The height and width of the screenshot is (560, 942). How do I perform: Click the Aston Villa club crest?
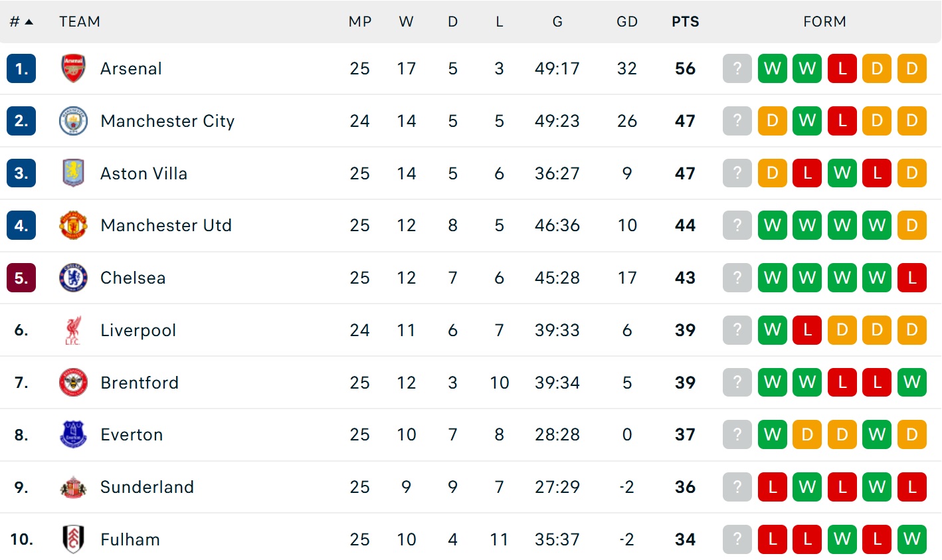73,173
